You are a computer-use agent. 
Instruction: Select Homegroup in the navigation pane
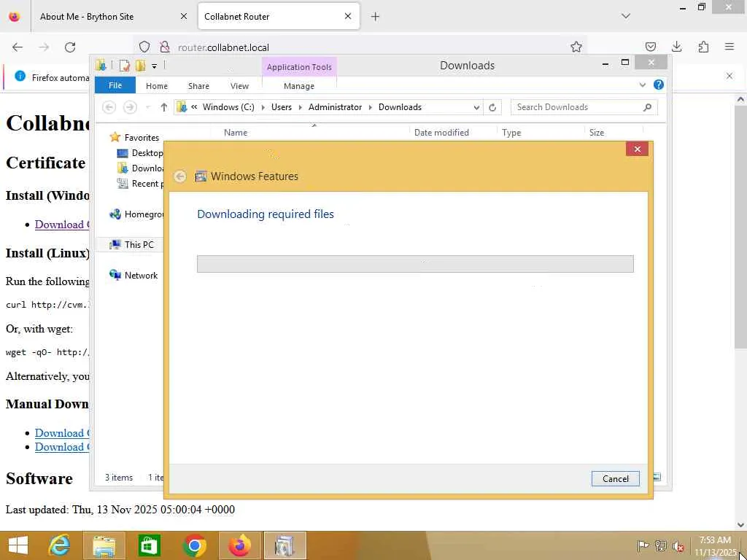(144, 214)
